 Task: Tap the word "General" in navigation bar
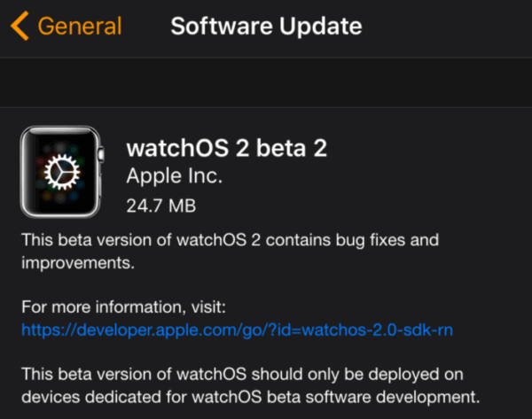coord(80,26)
